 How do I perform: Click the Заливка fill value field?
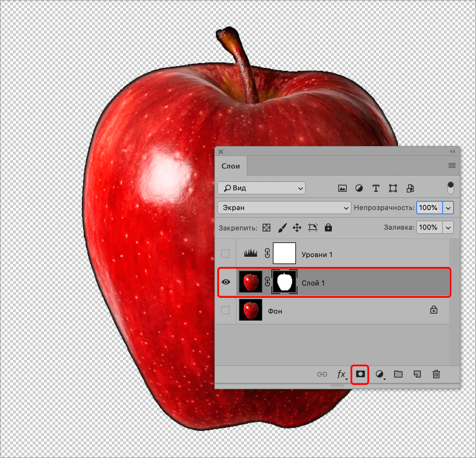point(429,227)
